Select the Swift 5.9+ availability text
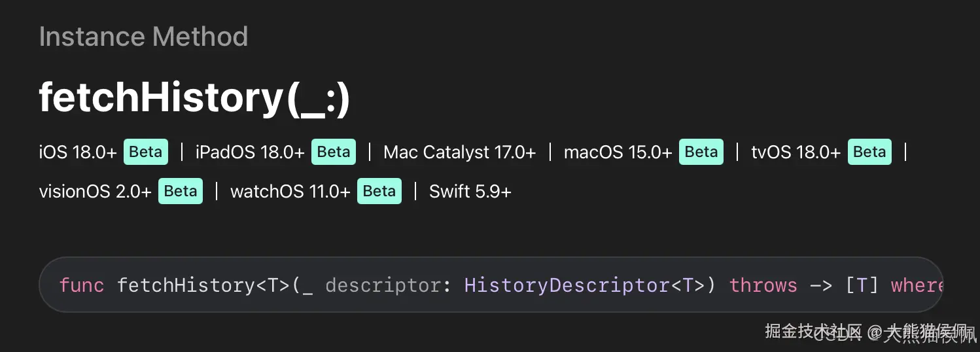The height and width of the screenshot is (352, 980). pyautogui.click(x=470, y=192)
